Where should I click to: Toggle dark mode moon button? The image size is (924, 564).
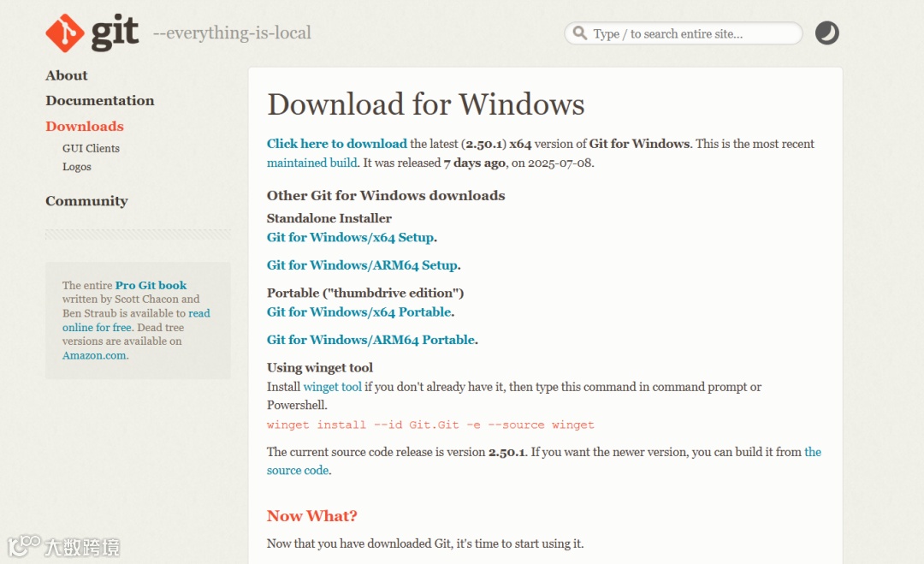[x=826, y=33]
